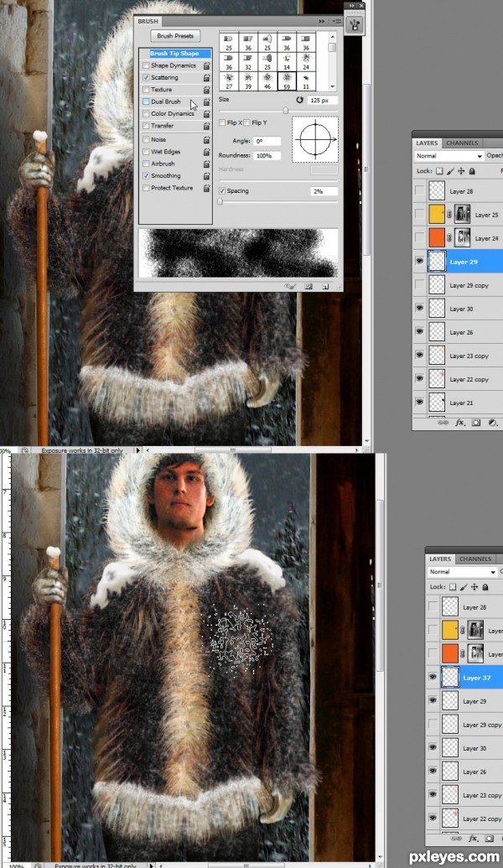The image size is (503, 868).
Task: Select Layer 37 row in Layers panel
Action: pyautogui.click(x=464, y=677)
